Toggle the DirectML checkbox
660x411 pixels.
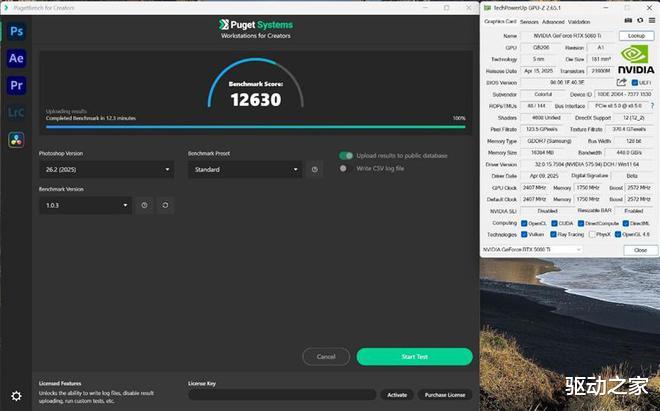(x=626, y=223)
